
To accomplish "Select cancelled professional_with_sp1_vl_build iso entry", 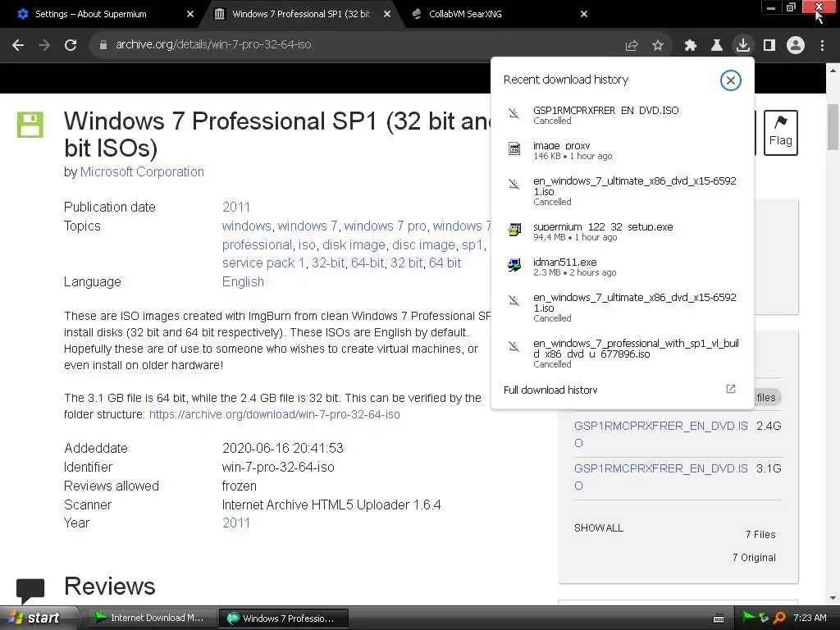I will (x=623, y=354).
